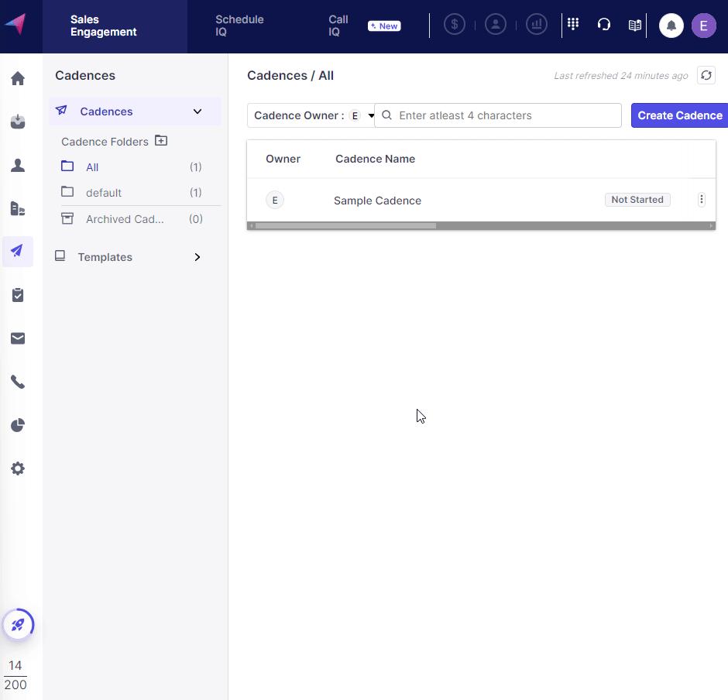The image size is (728, 700).
Task: Click the cadence search input field
Action: (x=507, y=115)
